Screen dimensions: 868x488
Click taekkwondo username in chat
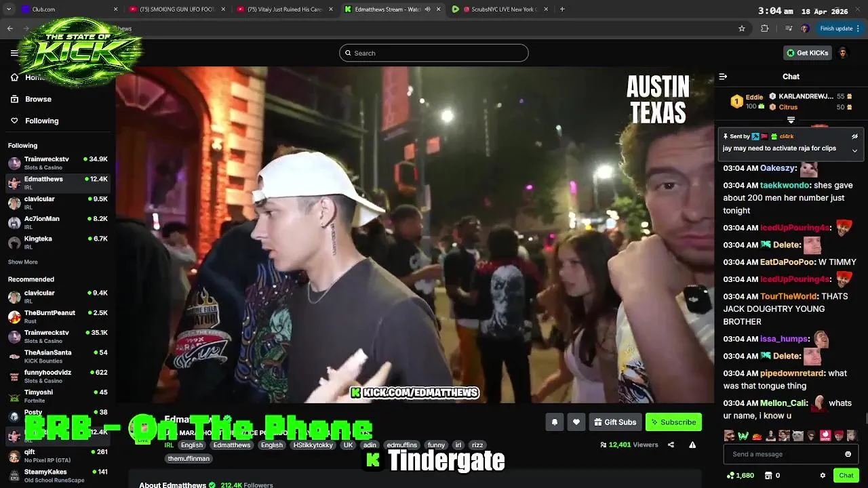click(x=785, y=185)
